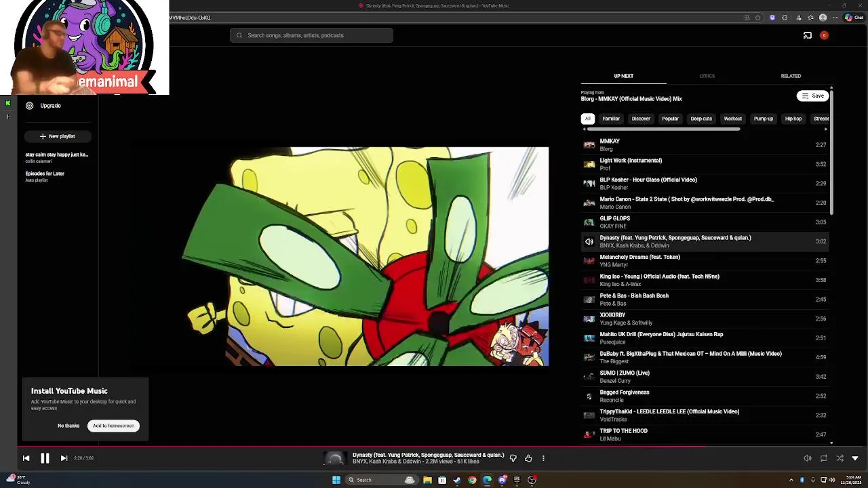Dislike the song Dynasty in player bar
The height and width of the screenshot is (488, 868).
(513, 458)
